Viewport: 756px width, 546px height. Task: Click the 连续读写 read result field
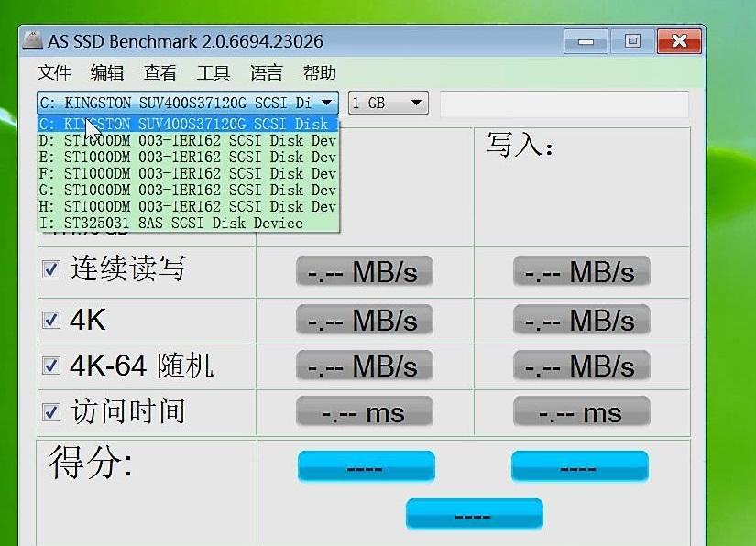tap(365, 272)
